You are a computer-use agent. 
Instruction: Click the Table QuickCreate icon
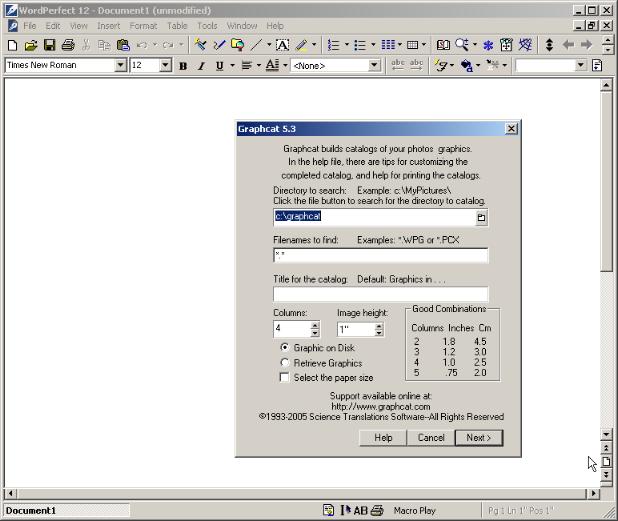412,45
